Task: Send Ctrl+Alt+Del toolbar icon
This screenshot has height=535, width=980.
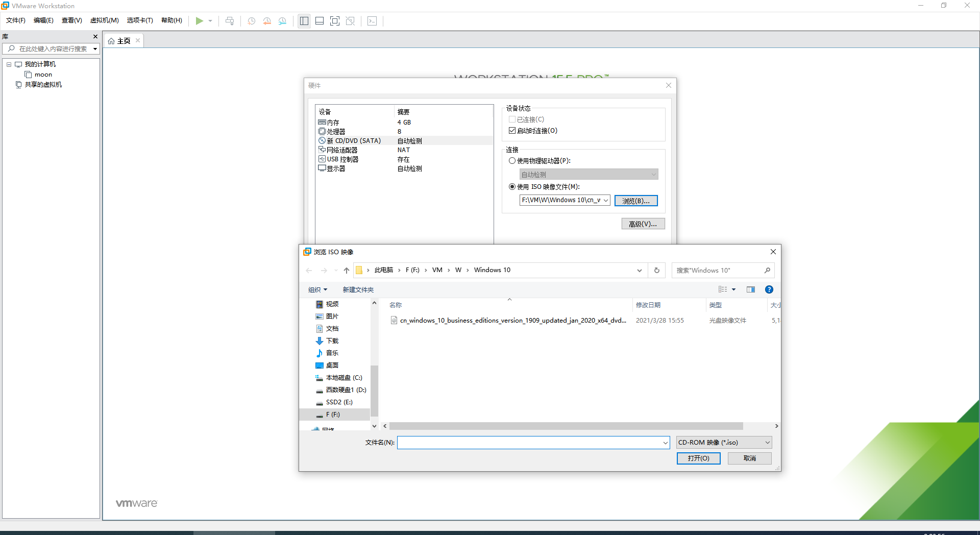Action: tap(230, 21)
